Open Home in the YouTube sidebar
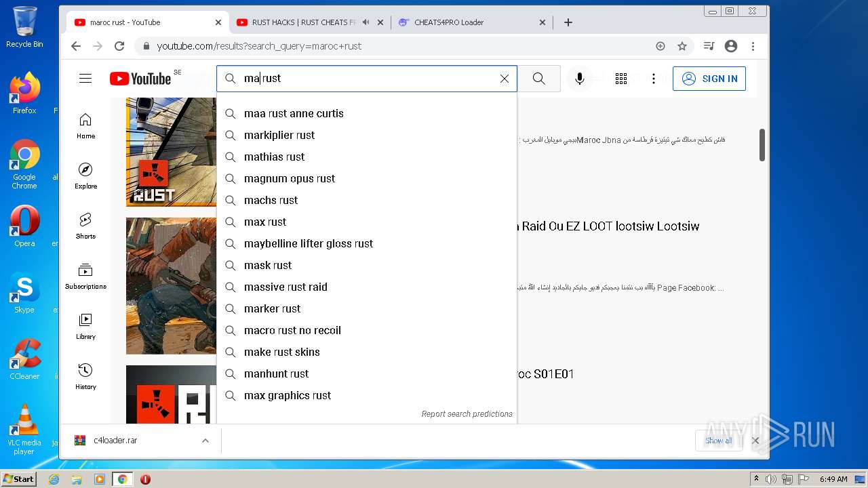868x488 pixels. (86, 126)
